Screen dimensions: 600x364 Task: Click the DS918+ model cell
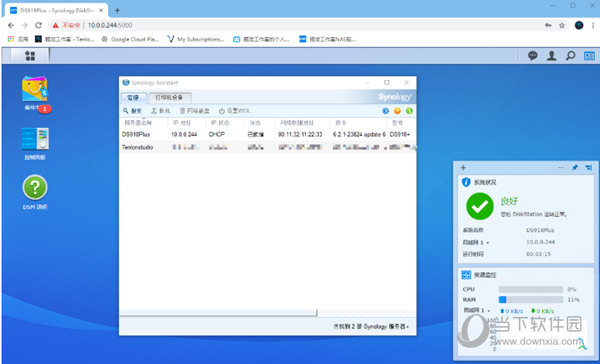pyautogui.click(x=400, y=134)
